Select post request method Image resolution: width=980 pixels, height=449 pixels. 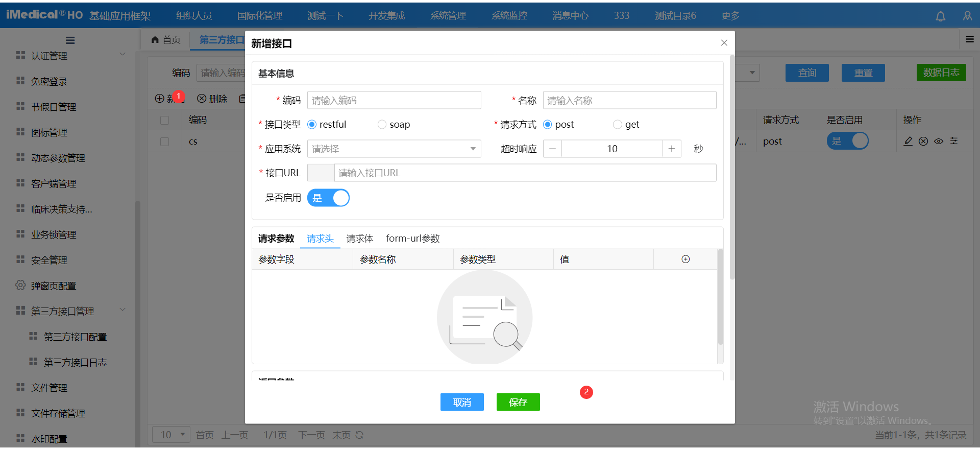[547, 125]
